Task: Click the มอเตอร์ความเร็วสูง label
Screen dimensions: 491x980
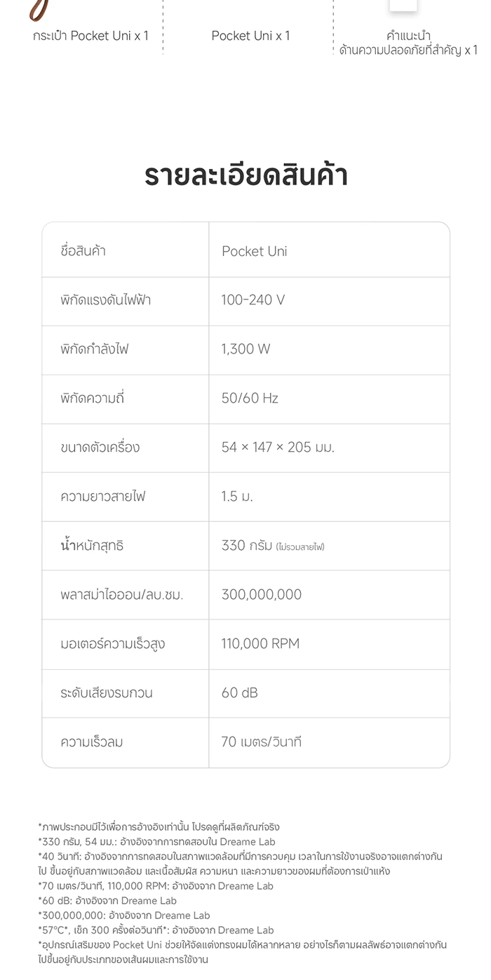Action: pos(112,644)
